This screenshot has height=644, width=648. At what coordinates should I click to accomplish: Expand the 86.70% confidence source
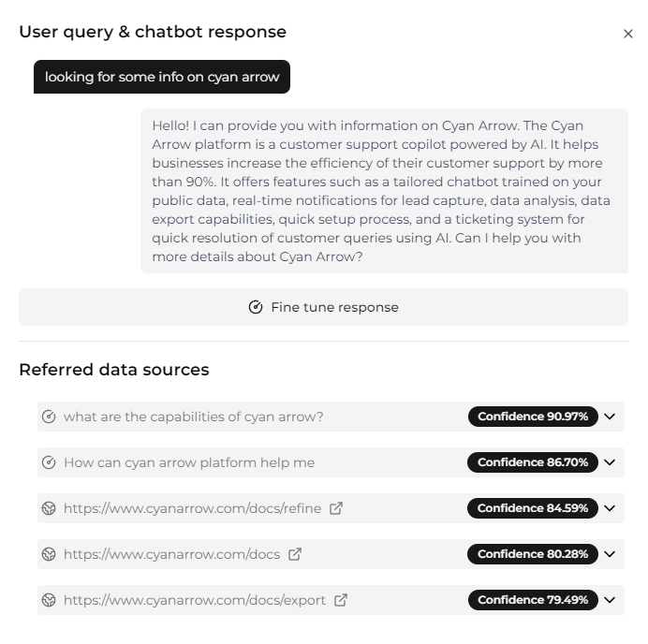[x=611, y=462]
